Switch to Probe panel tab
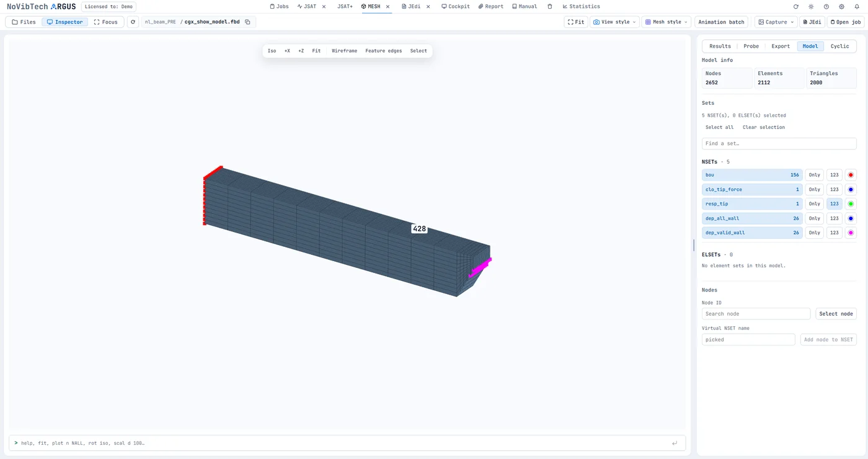This screenshot has width=868, height=459. point(751,46)
